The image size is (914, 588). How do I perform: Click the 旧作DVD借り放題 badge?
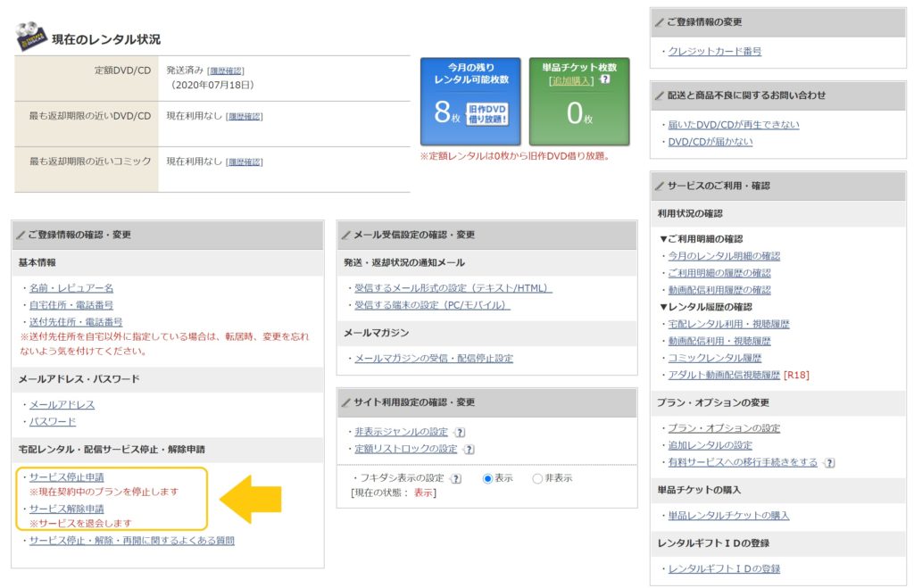coord(486,113)
